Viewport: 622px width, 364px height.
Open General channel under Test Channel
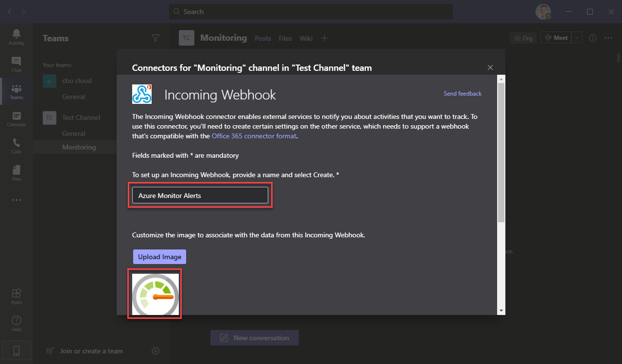74,133
